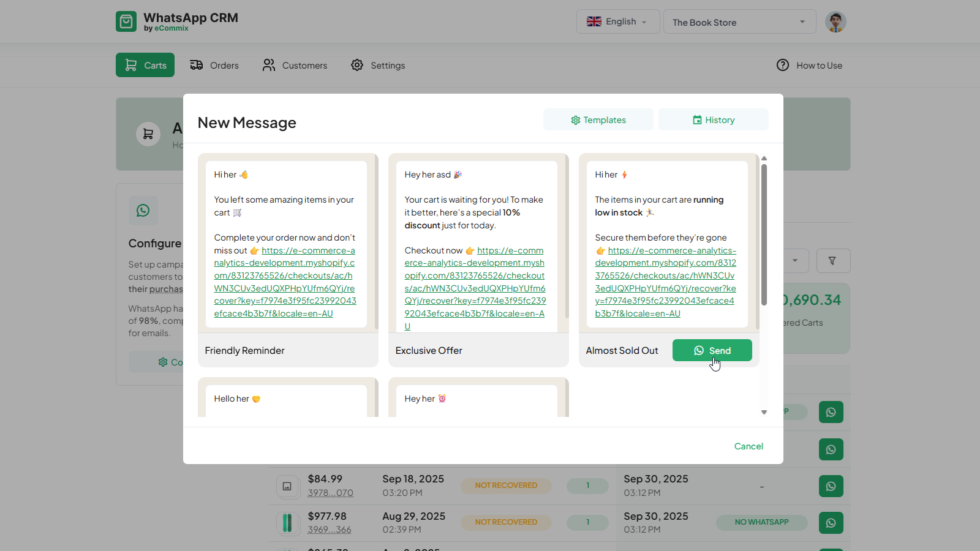The height and width of the screenshot is (551, 980).
Task: Open the English language dropdown
Action: click(617, 21)
